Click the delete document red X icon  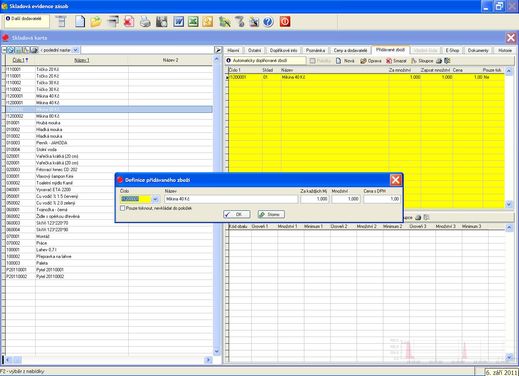tap(129, 22)
